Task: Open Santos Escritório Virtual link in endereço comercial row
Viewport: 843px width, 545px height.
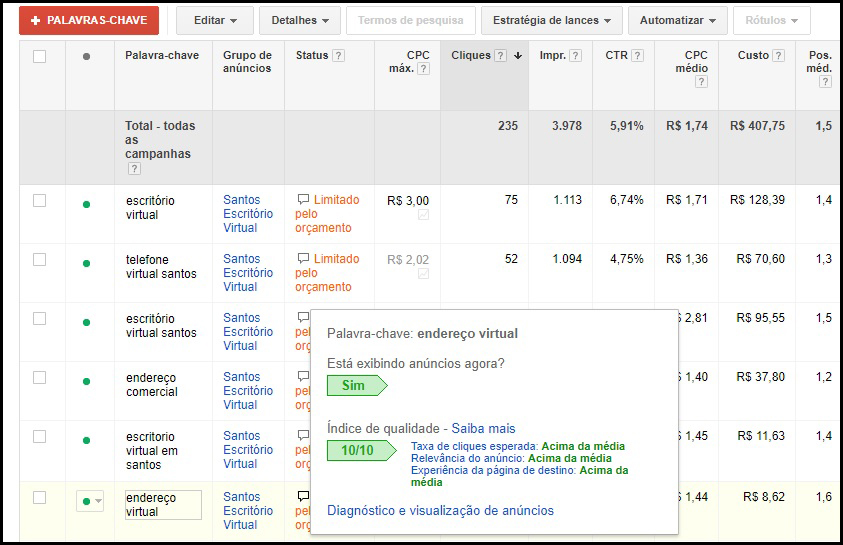Action: click(x=248, y=391)
